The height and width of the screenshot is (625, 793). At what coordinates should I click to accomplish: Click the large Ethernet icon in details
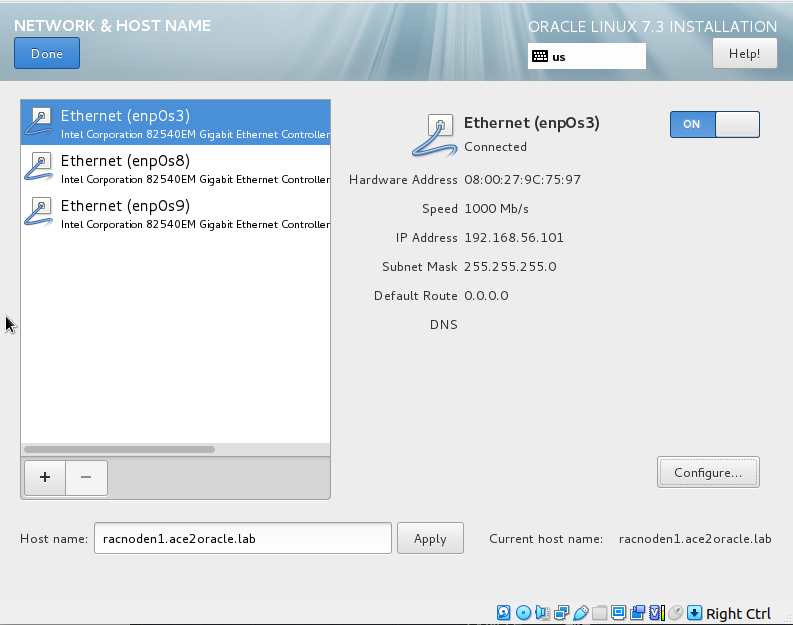pos(434,135)
